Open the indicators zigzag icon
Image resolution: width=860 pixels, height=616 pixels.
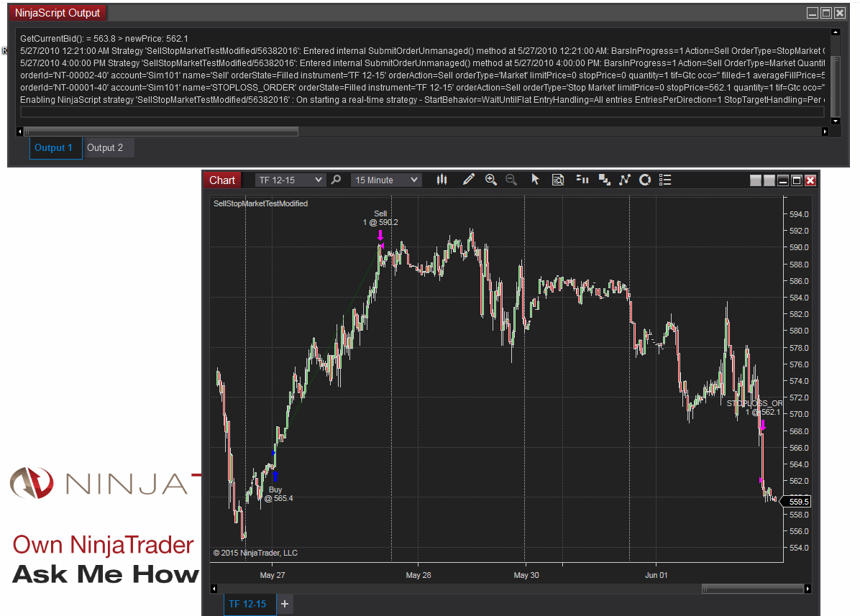point(625,180)
